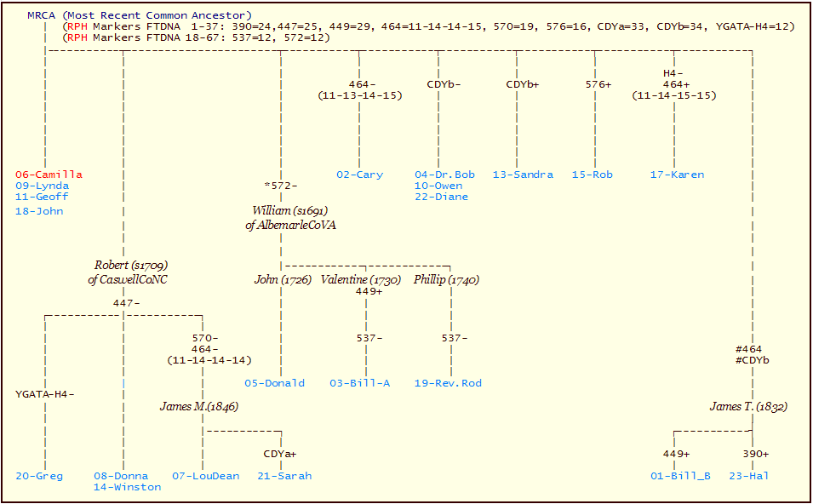Viewport: 813px width, 504px height.
Task: Click the CDYb- marker label
Action: [444, 84]
